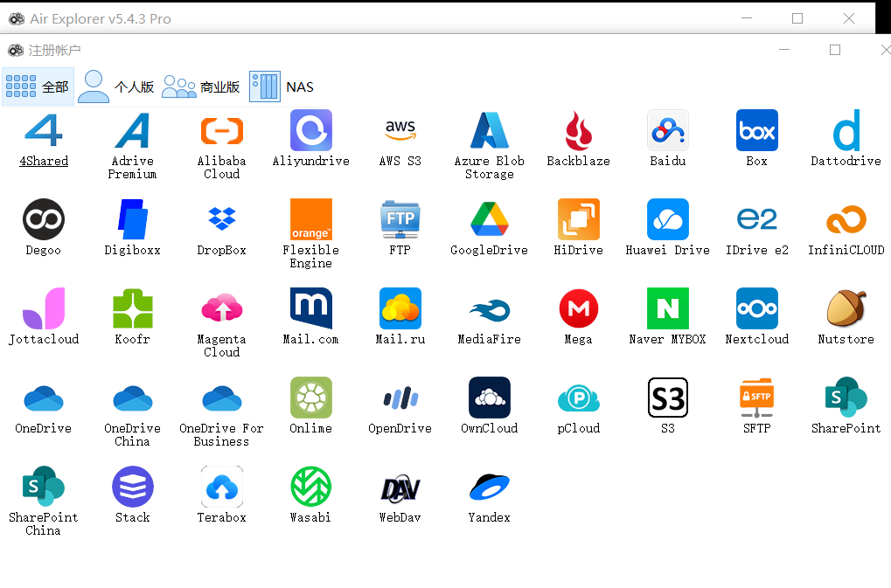Viewport: 891px width, 588px height.
Task: Switch to the 全部 category tab
Action: 38,86
